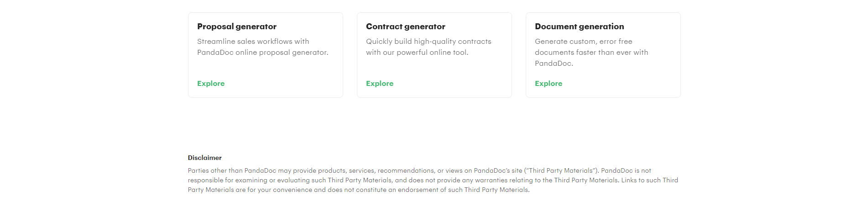Click the Document generation card heading
Viewport: 868px width, 207px height.
(x=580, y=27)
